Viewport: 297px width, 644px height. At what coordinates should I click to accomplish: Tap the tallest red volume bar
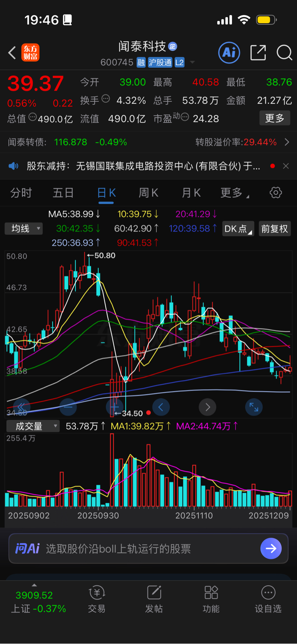pos(112,470)
